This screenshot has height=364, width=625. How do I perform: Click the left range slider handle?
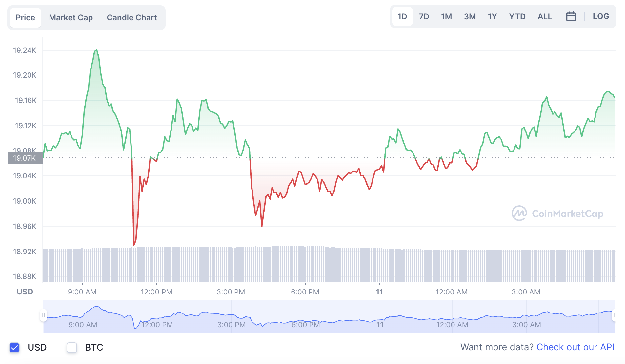pyautogui.click(x=43, y=315)
